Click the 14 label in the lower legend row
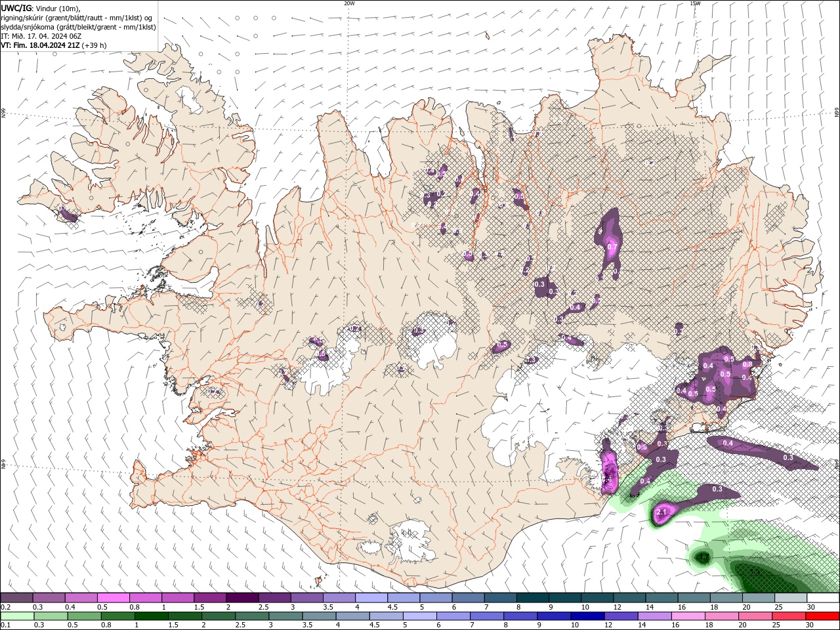The image size is (840, 630). (x=642, y=625)
